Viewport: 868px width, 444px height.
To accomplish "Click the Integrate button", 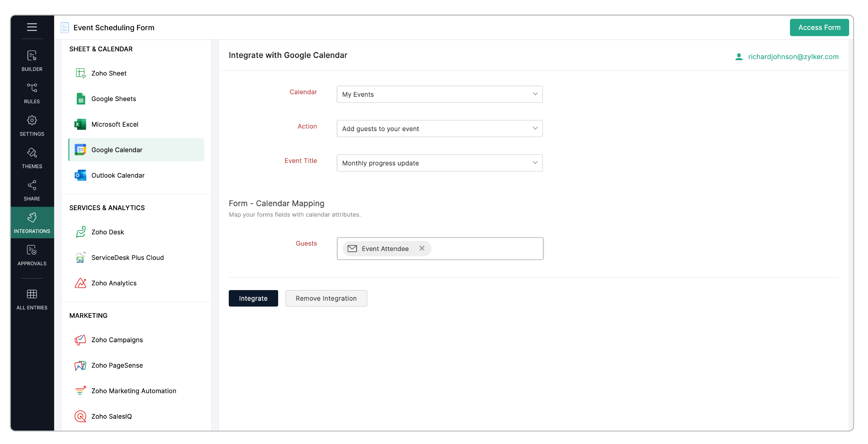I will pyautogui.click(x=253, y=298).
